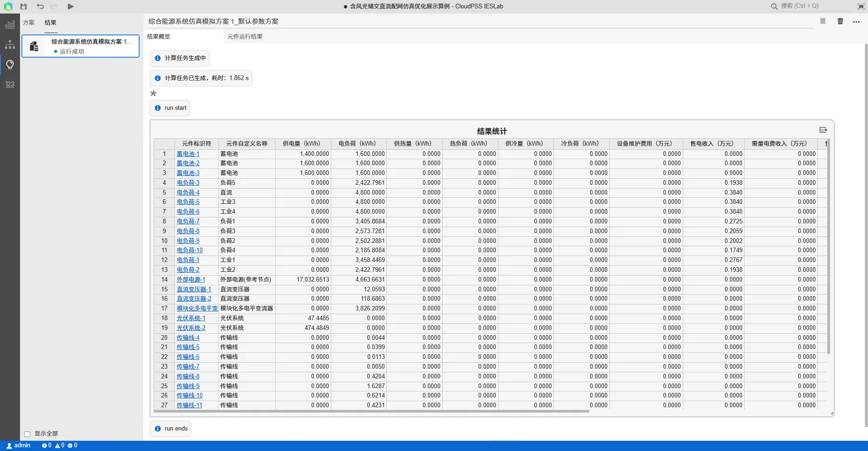This screenshot has width=868, height=451.
Task: Click the admin user status item
Action: coord(19,445)
